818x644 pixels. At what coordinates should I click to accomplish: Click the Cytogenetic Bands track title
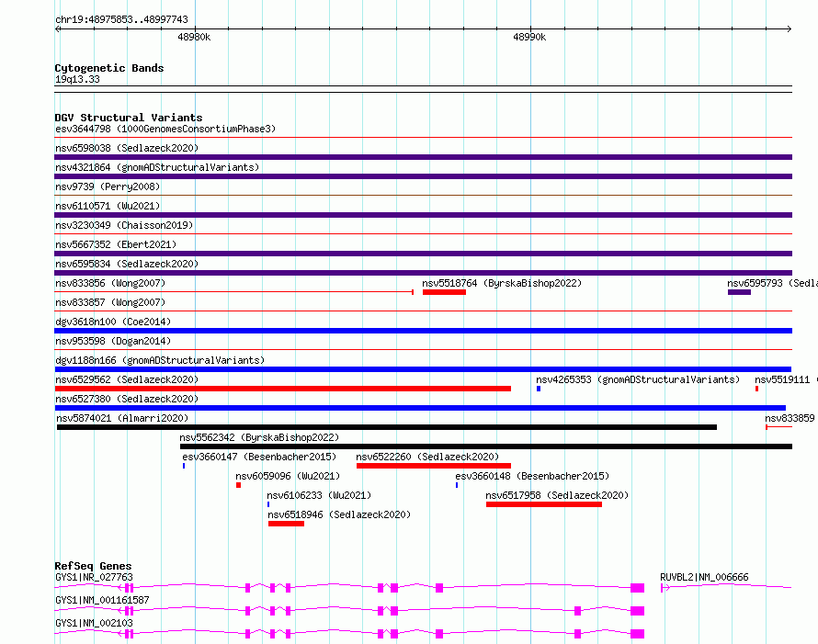(109, 68)
